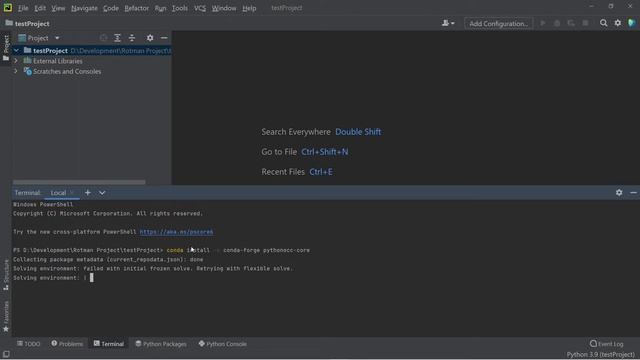Open the Problems tool window

(67, 344)
